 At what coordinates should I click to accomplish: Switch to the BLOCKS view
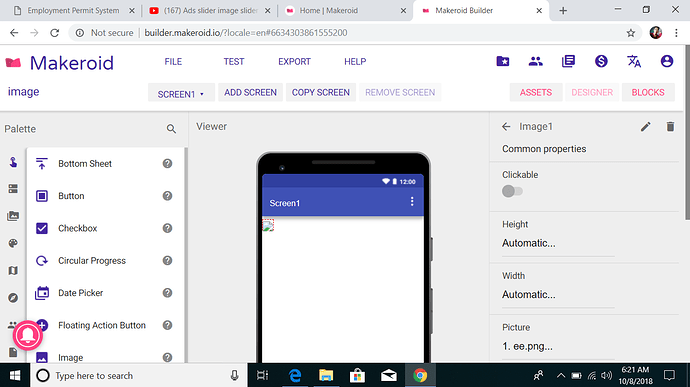648,92
